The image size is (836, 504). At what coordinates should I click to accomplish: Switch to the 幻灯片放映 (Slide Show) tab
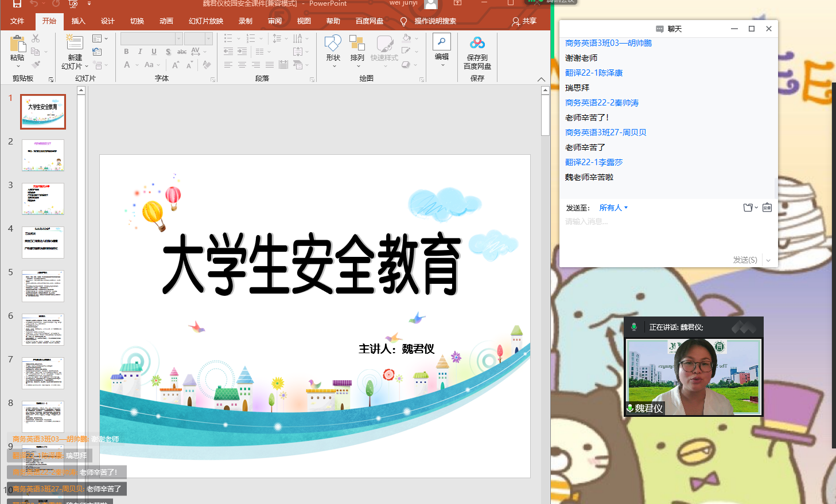point(205,21)
